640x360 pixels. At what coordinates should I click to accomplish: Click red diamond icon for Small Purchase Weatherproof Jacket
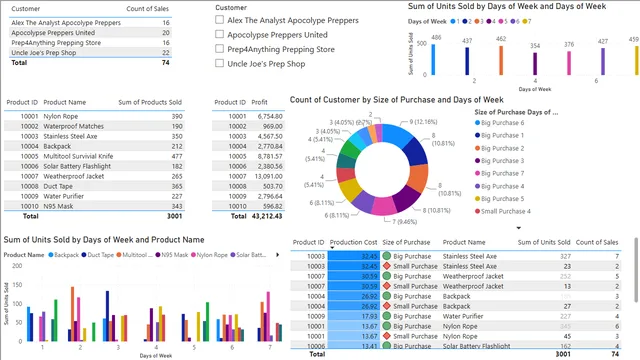click(x=387, y=286)
